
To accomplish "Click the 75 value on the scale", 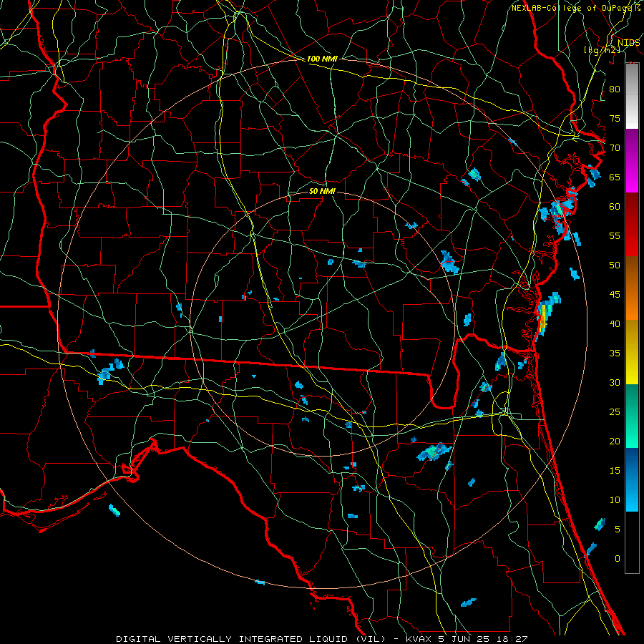I will coord(615,118).
